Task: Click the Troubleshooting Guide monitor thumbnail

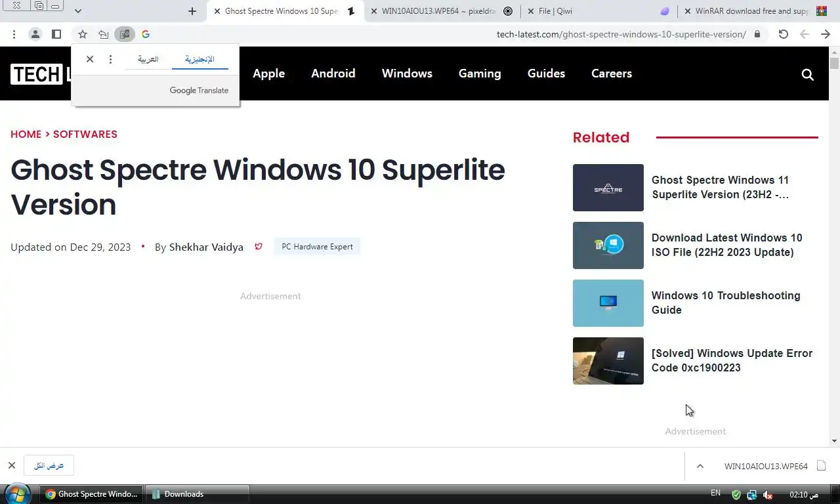Action: (x=608, y=303)
